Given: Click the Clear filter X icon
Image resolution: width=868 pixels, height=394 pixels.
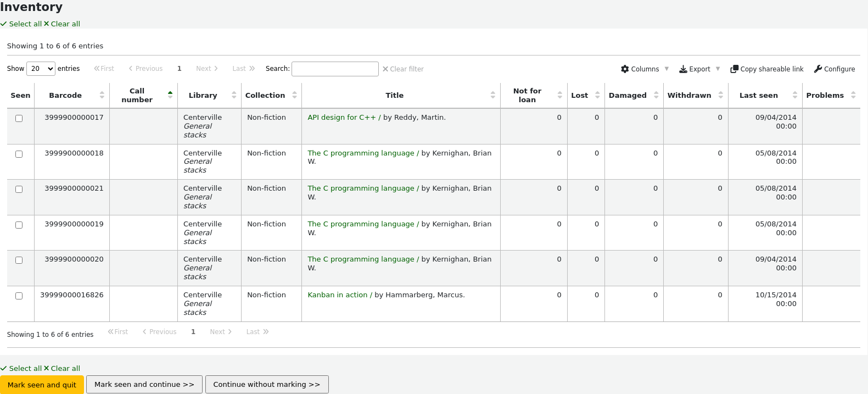Looking at the screenshot, I should tap(385, 69).
